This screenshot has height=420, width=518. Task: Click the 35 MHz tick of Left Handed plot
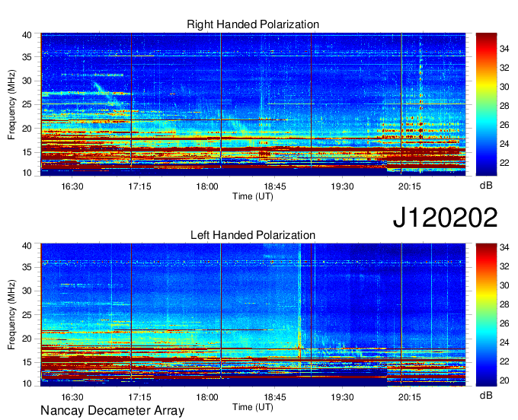pyautogui.click(x=27, y=267)
